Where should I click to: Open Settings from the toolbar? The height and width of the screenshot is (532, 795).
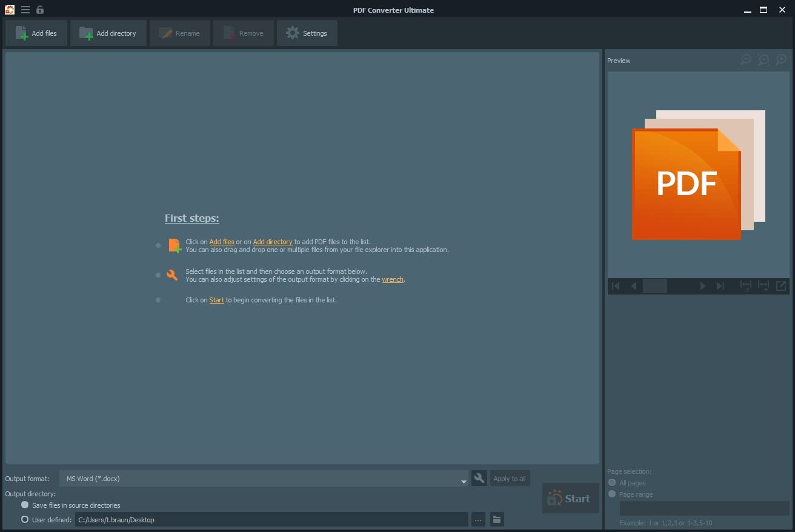(307, 33)
